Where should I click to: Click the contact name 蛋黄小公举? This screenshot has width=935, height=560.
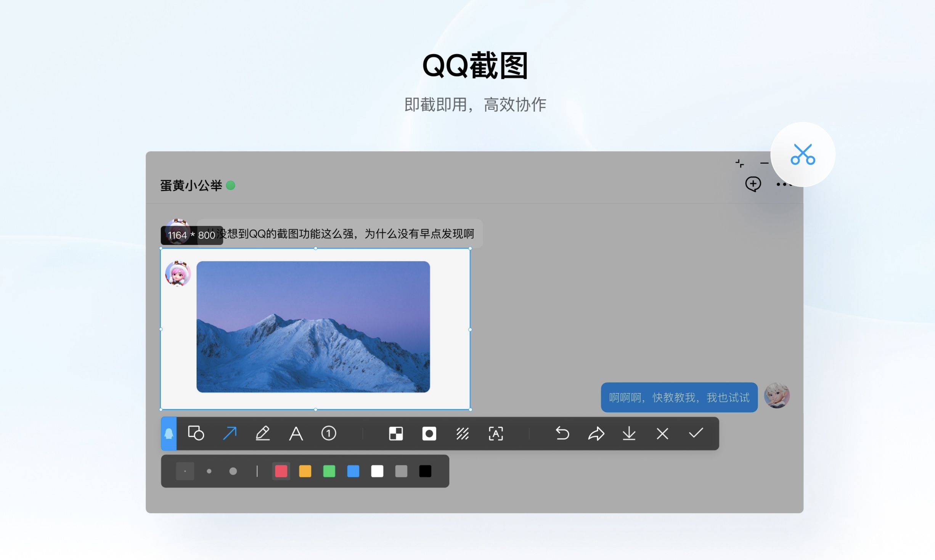click(191, 186)
